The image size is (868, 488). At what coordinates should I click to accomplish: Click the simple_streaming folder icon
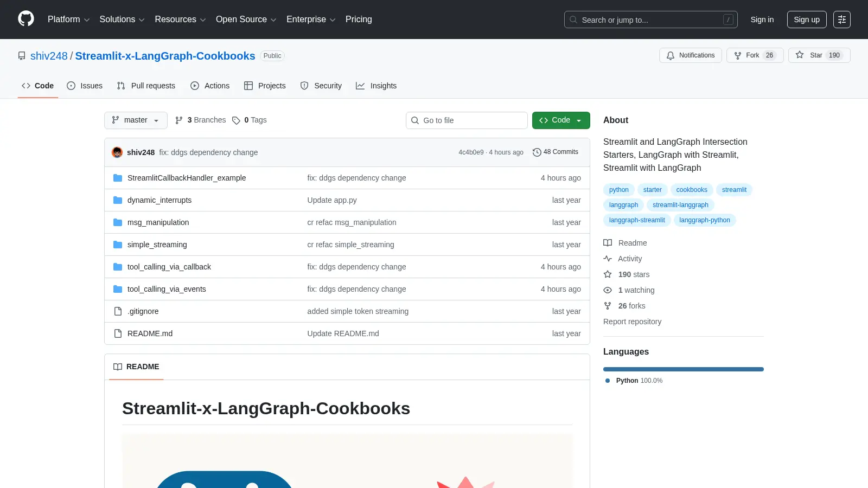118,245
